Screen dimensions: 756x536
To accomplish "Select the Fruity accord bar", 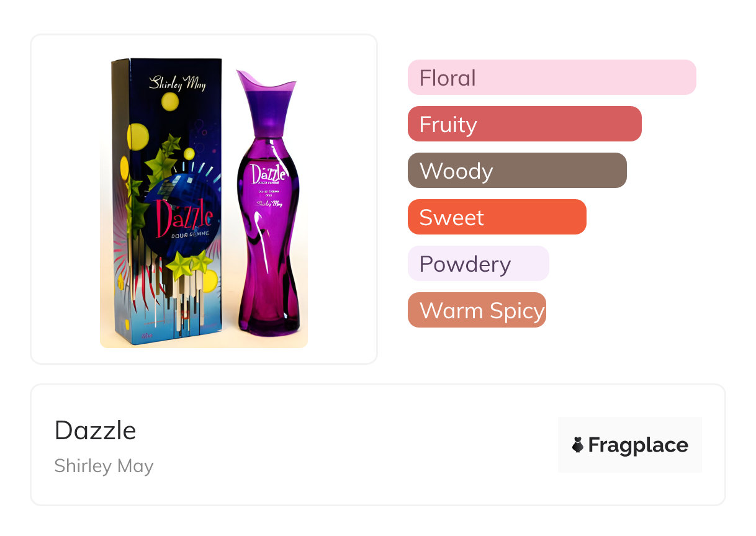I will 524,124.
